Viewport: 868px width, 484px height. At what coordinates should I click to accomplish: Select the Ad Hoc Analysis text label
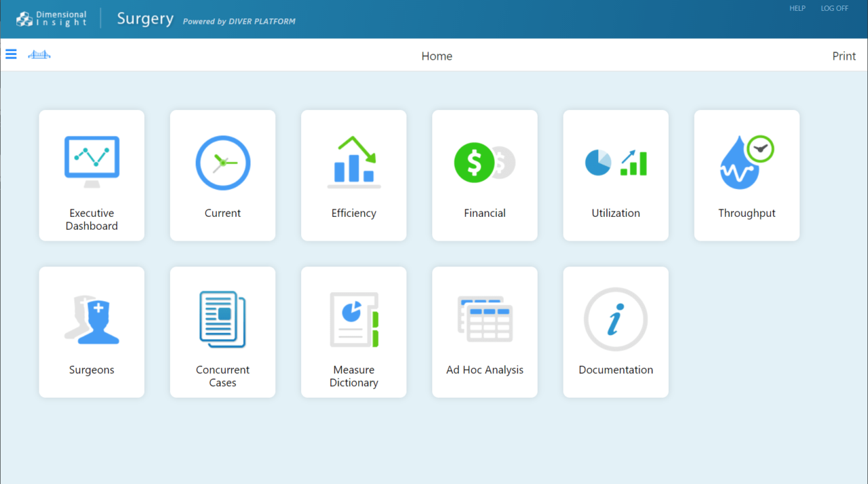[x=484, y=370]
